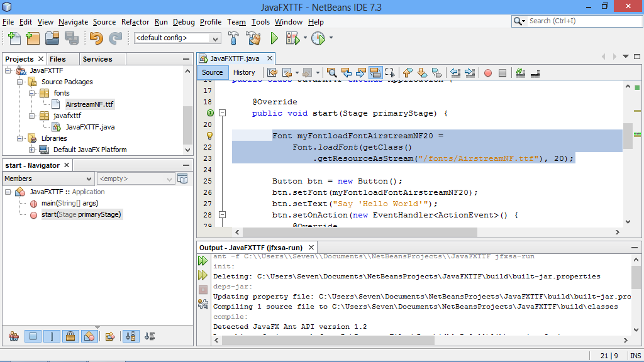Image resolution: width=644 pixels, height=362 pixels.
Task: Toggle Sort by Name in Navigator
Action: tap(131, 337)
